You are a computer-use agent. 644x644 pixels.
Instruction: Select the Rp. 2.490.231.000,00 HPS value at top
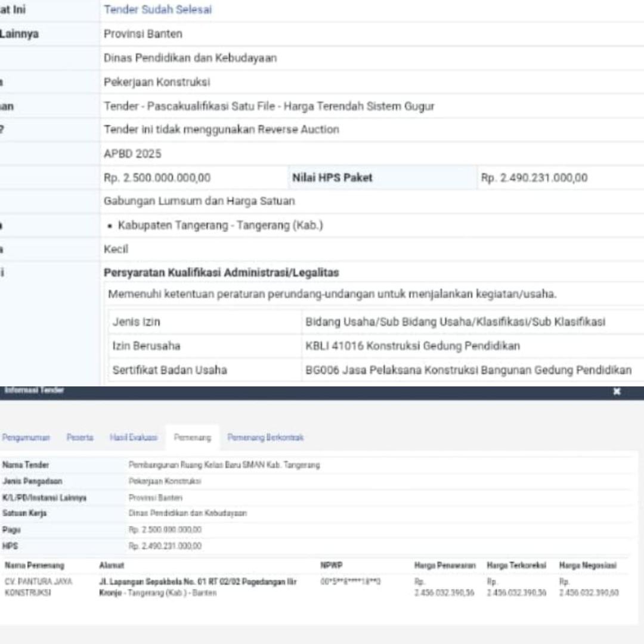[x=534, y=178]
